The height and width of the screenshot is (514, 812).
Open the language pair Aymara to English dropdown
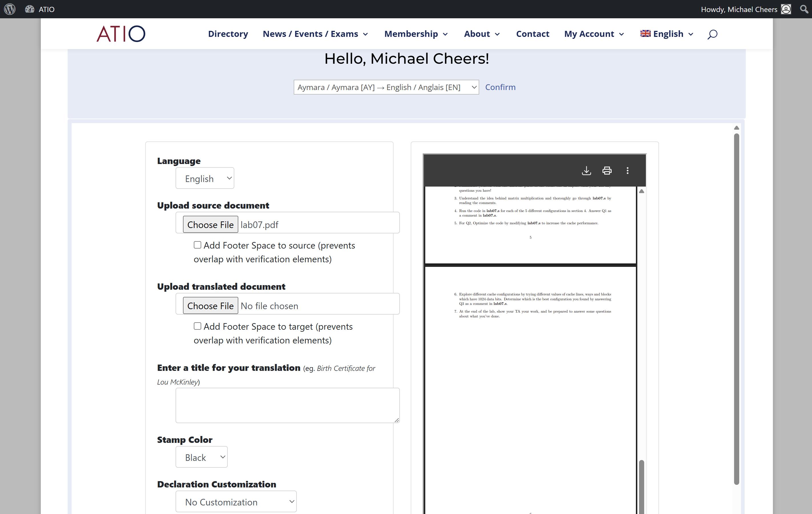click(386, 87)
